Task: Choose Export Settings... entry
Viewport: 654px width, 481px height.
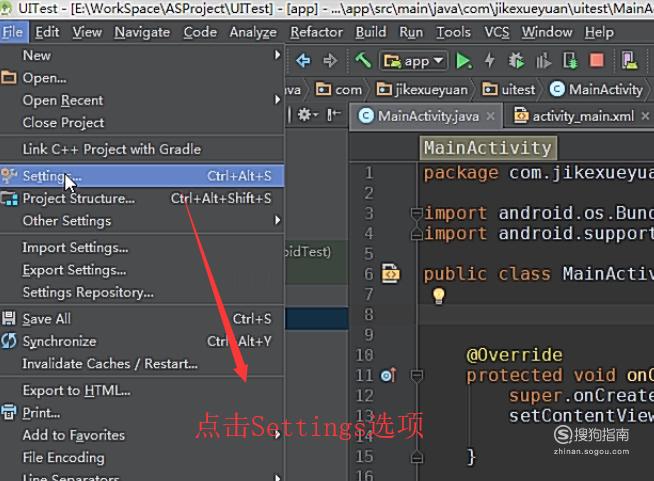Action: coord(142,270)
